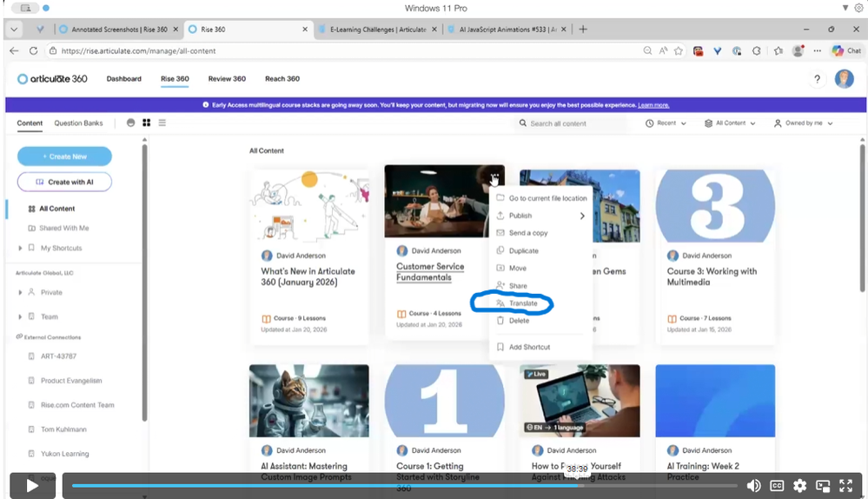868x499 pixels.
Task: Mute the video with volume icon
Action: pos(754,486)
